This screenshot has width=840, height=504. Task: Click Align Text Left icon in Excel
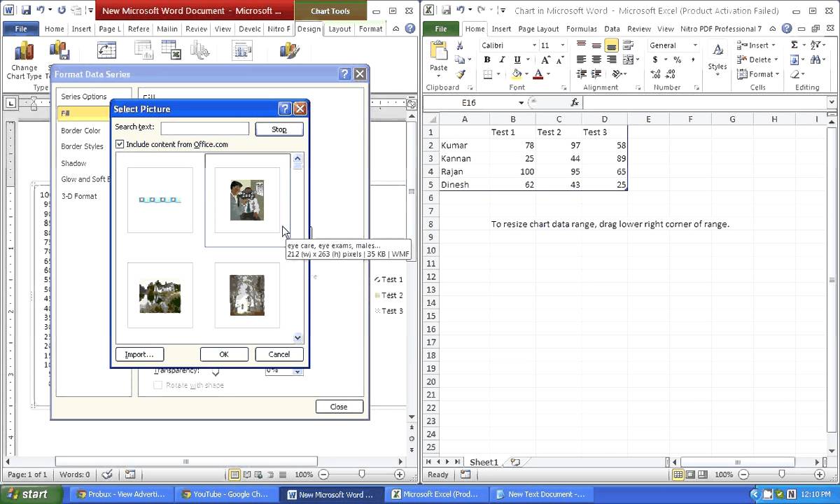click(x=581, y=59)
